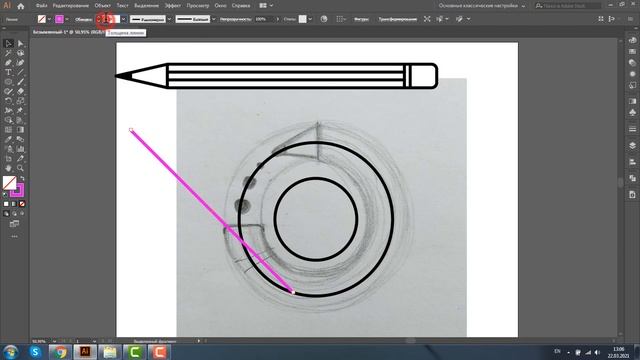Open the Выделение menu
640x360 pixels.
coord(147,6)
